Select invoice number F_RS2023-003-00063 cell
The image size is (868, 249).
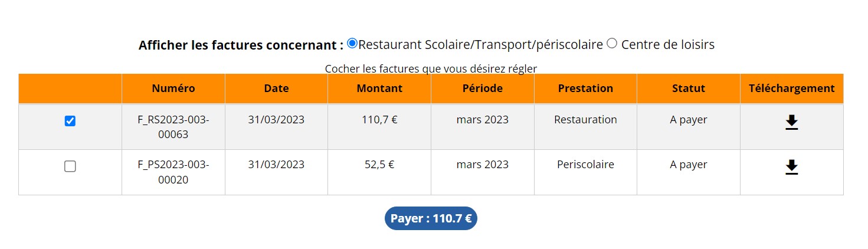click(173, 127)
